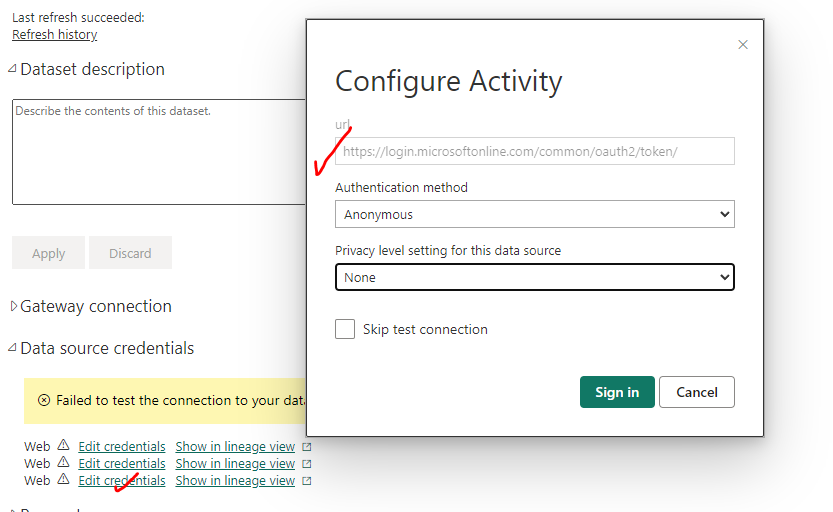Open the Refresh history link

click(x=55, y=35)
